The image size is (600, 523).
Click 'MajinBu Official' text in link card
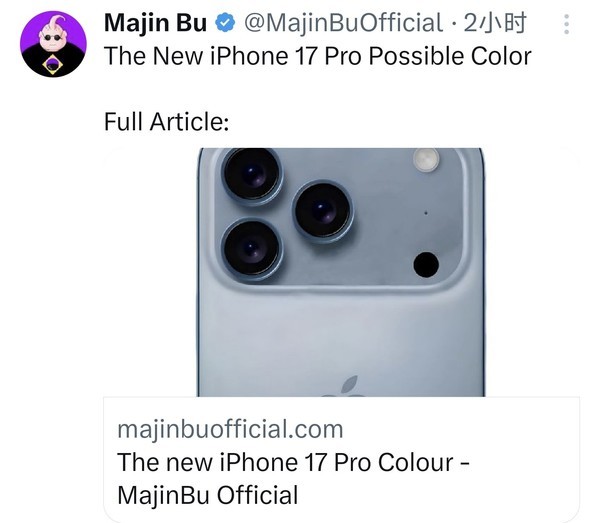[x=207, y=495]
